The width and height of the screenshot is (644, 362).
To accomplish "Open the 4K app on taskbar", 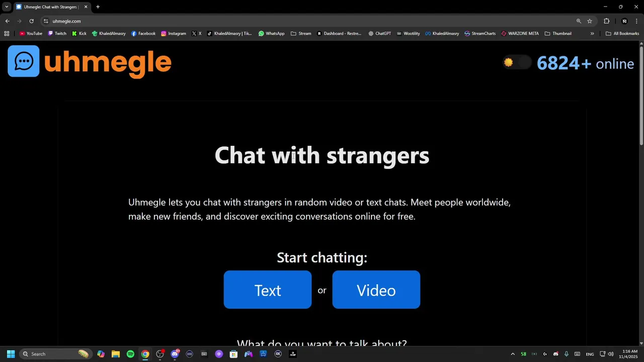I will click(x=278, y=354).
